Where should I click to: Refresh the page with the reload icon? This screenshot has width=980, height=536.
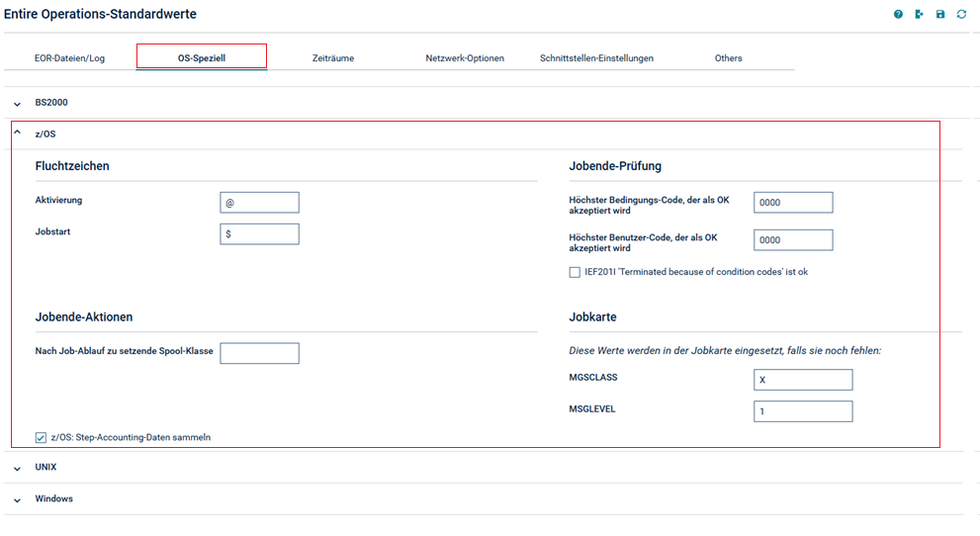tap(961, 15)
